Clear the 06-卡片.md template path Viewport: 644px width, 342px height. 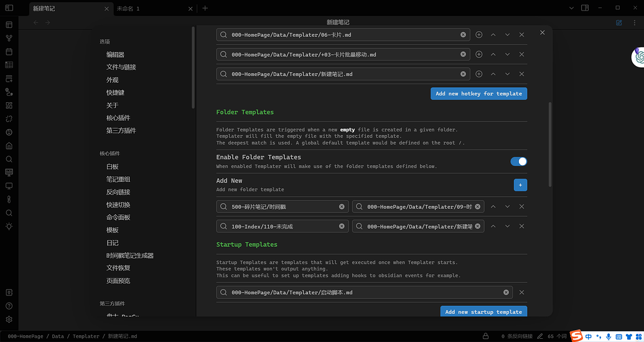464,34
